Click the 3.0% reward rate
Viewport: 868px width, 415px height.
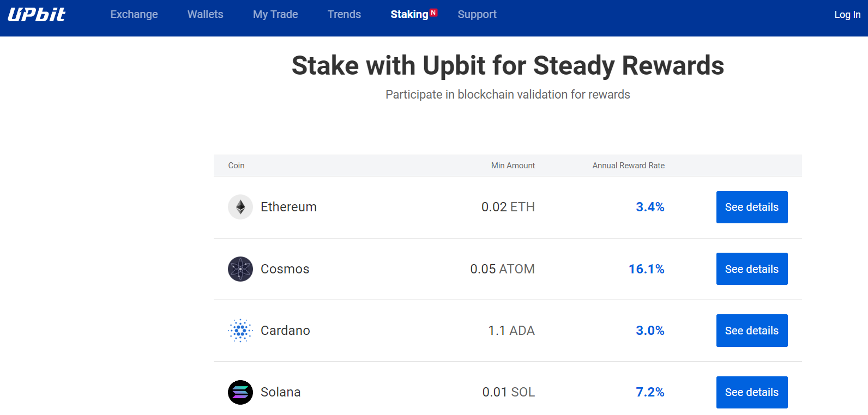(650, 331)
